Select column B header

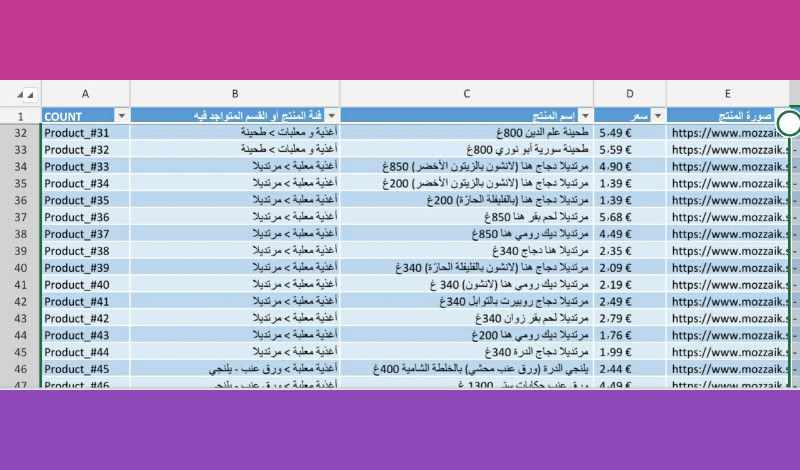(235, 94)
